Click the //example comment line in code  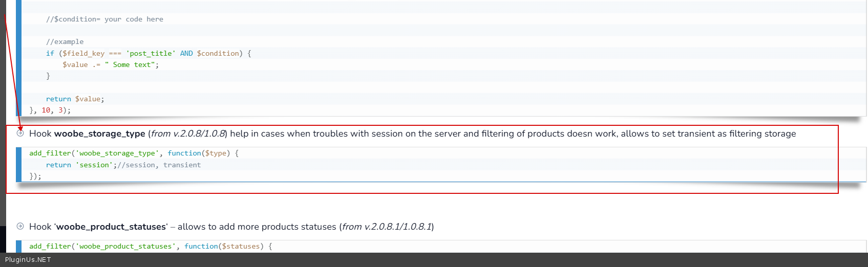(x=65, y=42)
